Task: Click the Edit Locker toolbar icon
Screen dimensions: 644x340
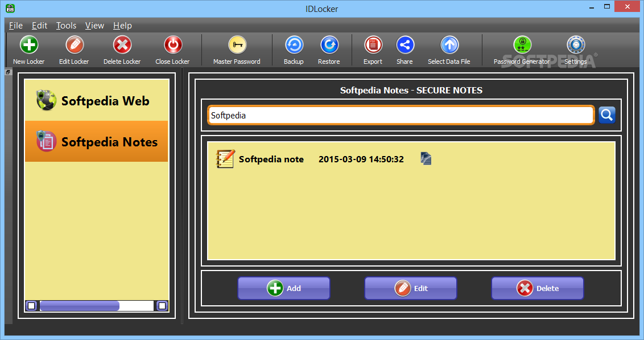Action: click(x=75, y=45)
